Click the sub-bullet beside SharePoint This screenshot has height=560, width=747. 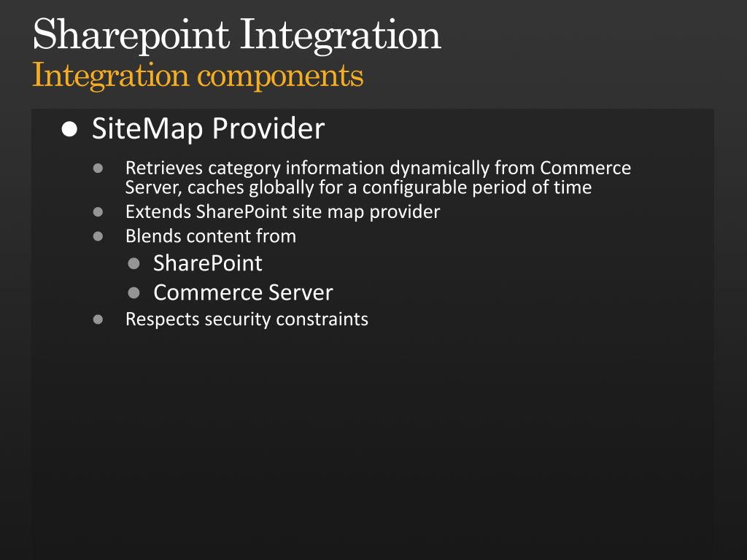133,263
